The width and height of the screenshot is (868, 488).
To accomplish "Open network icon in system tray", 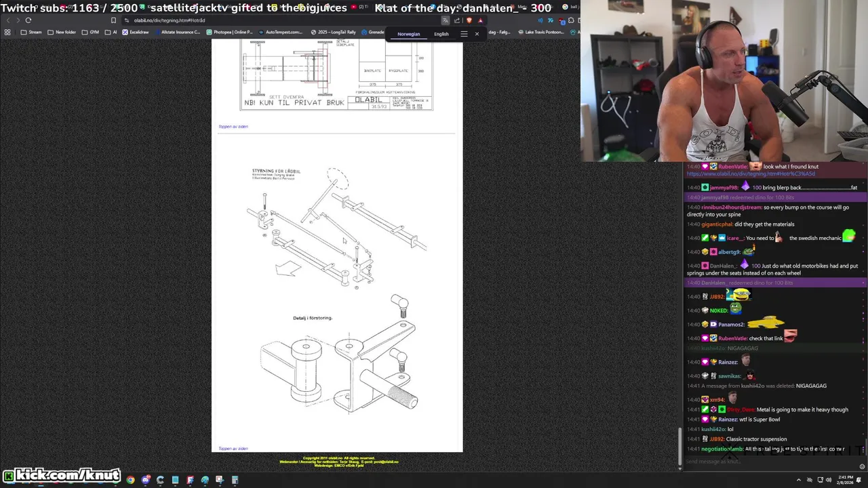I will pos(821,480).
